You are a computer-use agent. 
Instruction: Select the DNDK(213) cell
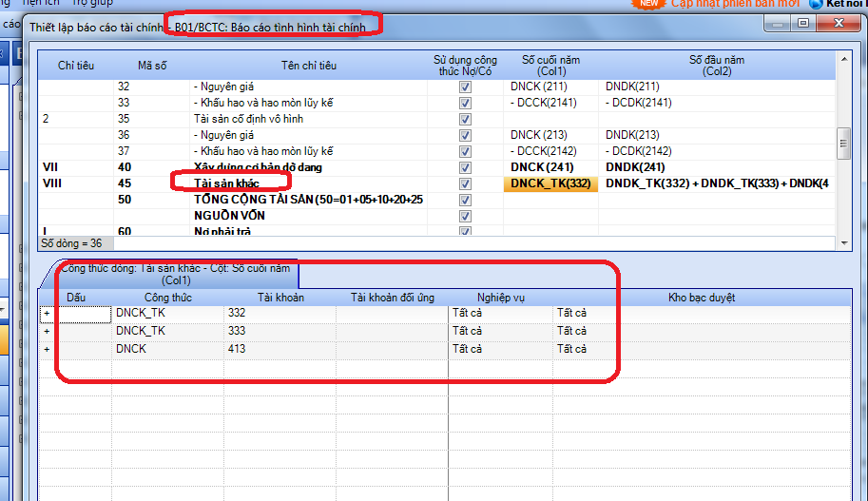(717, 135)
